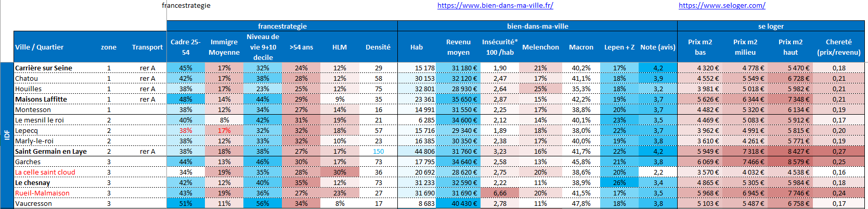Screen dimensions: 868x209
Task: Select the 'Le chesnay' city cell
Action: (53, 182)
